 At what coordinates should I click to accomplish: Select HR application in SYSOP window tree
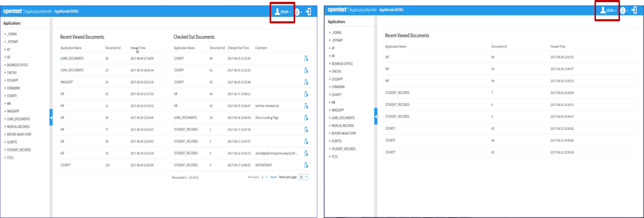pos(9,104)
